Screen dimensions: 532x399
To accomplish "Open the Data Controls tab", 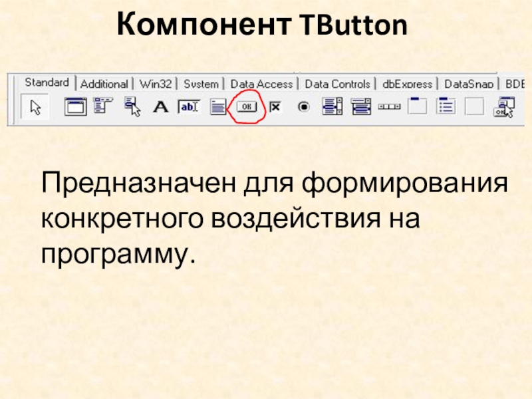I will point(337,84).
